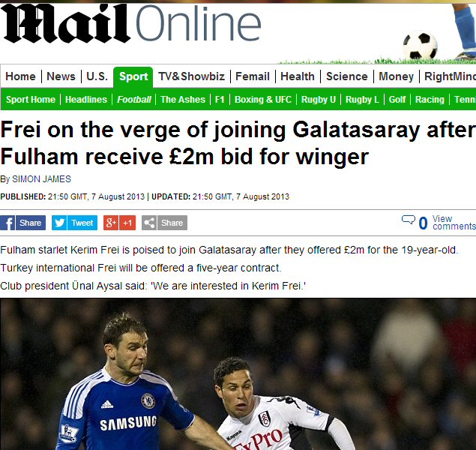Image resolution: width=476 pixels, height=450 pixels.
Task: Go to the News section
Action: (x=61, y=76)
